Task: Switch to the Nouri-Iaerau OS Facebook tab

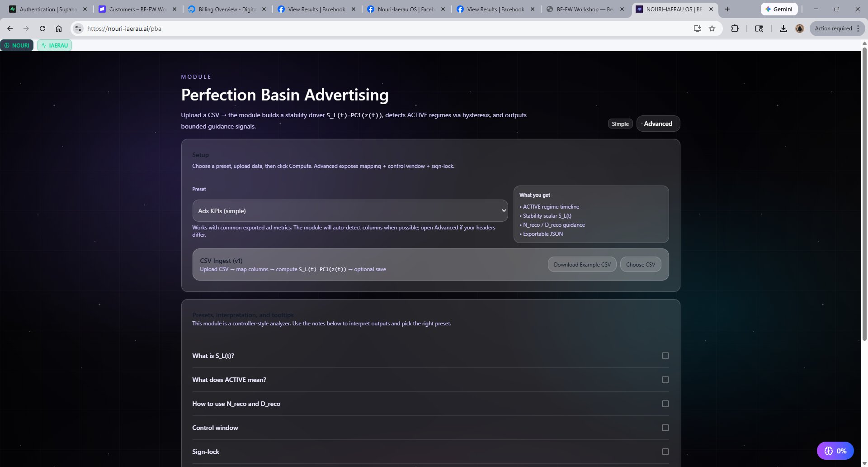Action: [404, 9]
